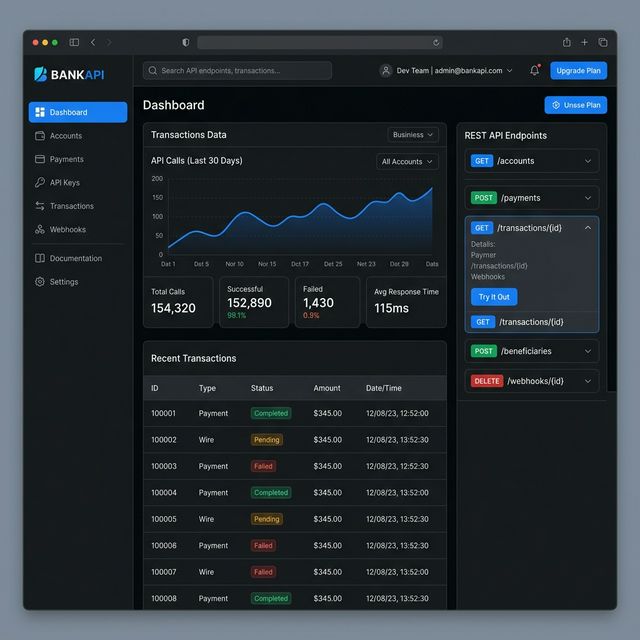Reload page with address bar refresh icon
640x640 pixels.
(x=436, y=42)
